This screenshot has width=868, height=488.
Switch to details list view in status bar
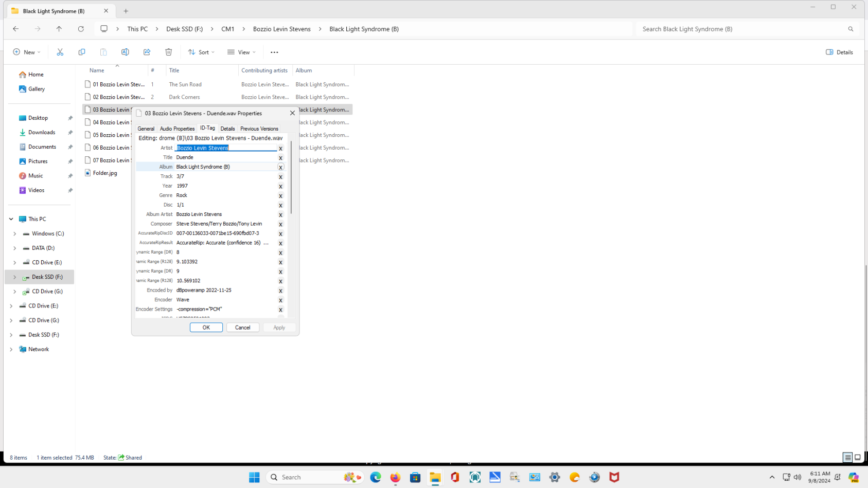coord(847,457)
